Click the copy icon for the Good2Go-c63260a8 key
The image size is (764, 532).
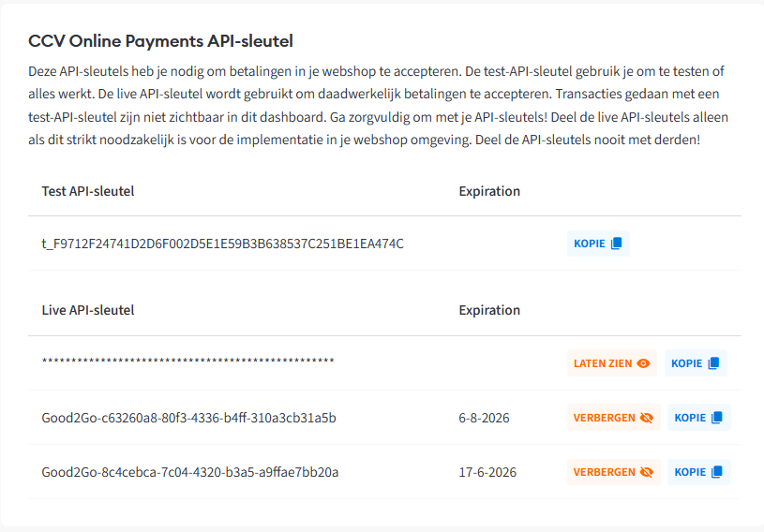[716, 418]
